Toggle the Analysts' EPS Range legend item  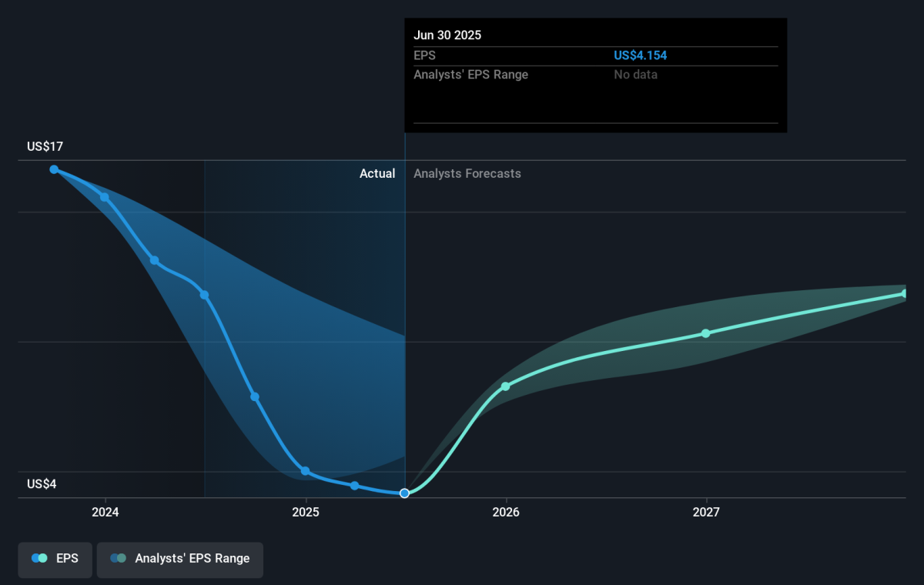tap(179, 559)
